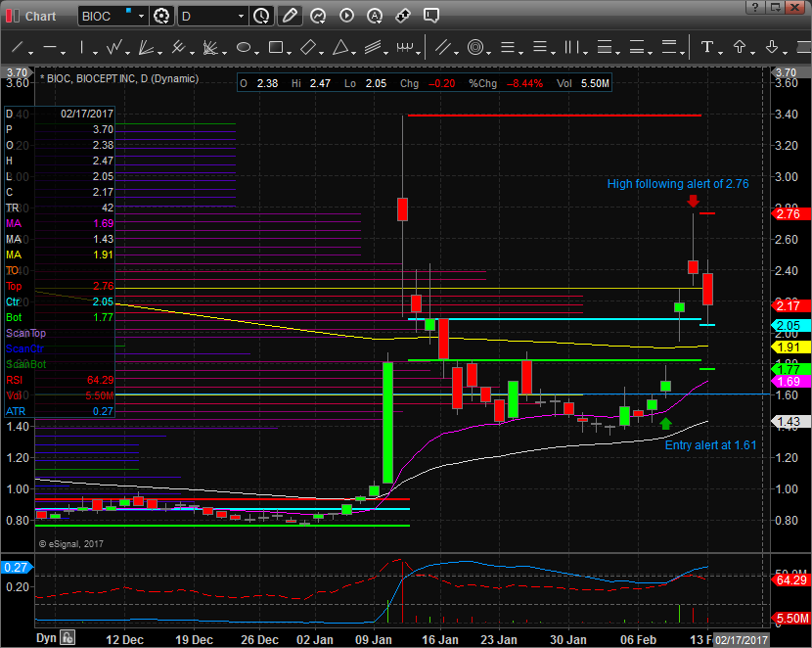Image resolution: width=812 pixels, height=648 pixels.
Task: Select the zigzag wave drawing tool
Action: coord(113,48)
